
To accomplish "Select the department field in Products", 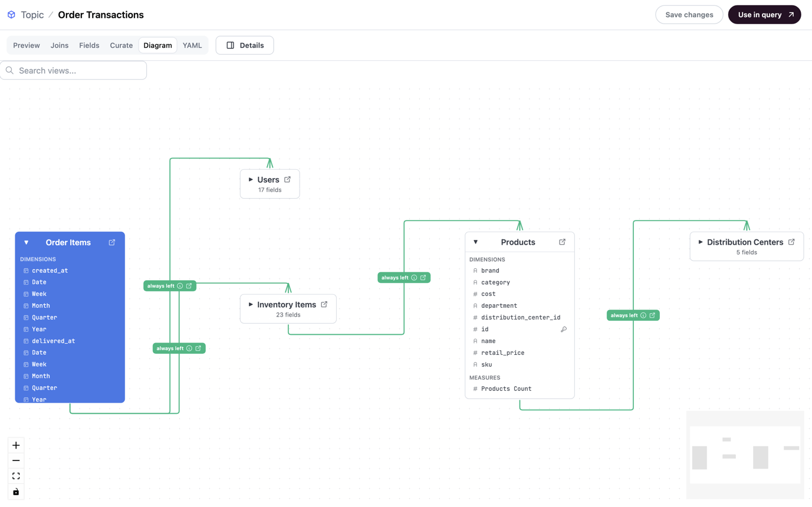I will pyautogui.click(x=520, y=306).
